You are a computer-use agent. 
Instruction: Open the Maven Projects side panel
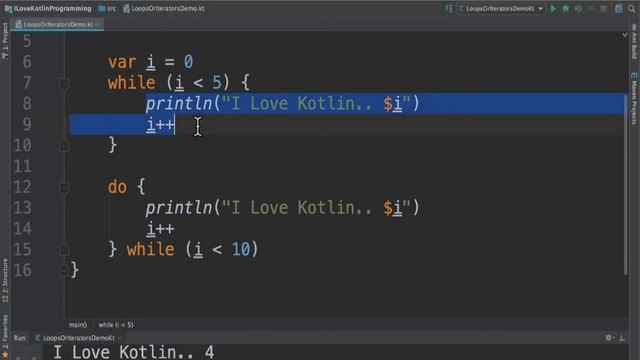click(x=634, y=99)
